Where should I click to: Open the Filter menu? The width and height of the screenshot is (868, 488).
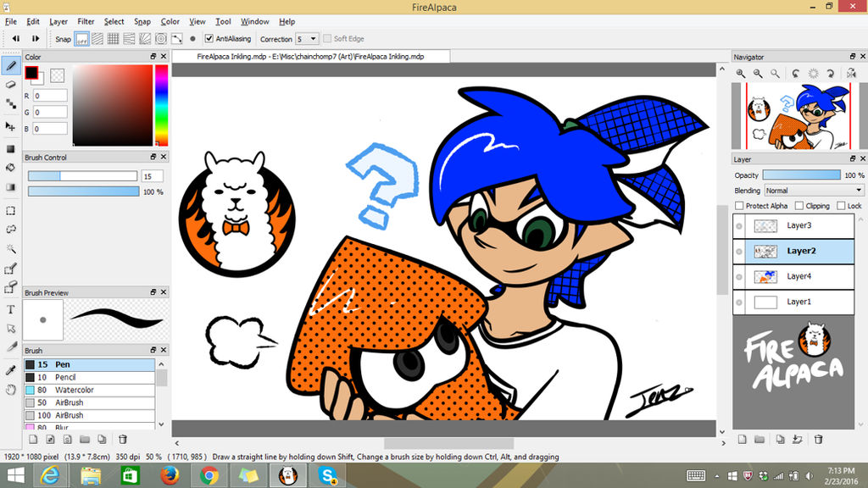coord(85,21)
